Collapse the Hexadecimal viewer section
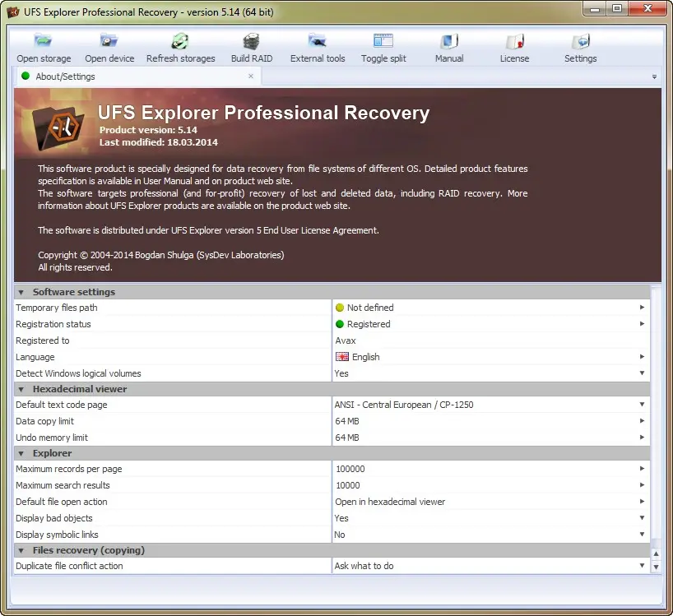The height and width of the screenshot is (616, 673). pyautogui.click(x=21, y=389)
